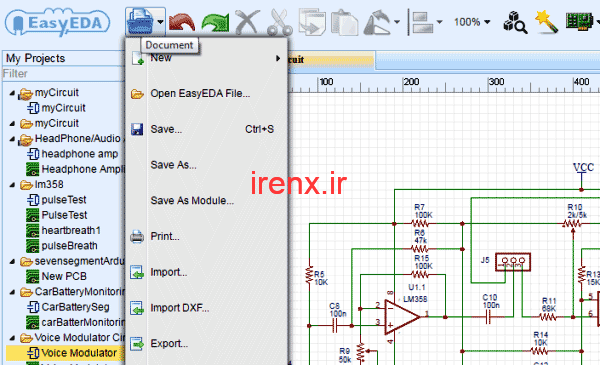Select resistor R11 68K
Image resolution: width=600 pixels, height=365 pixels.
click(x=548, y=317)
